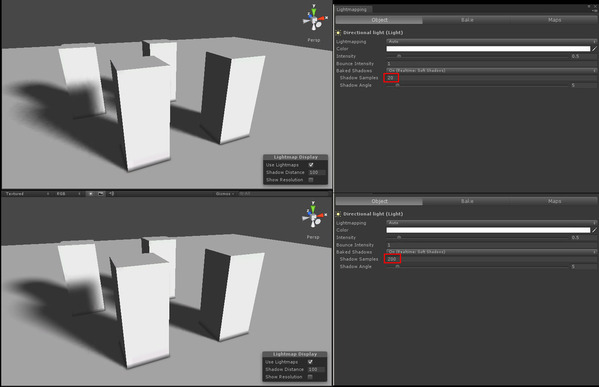599x387 pixels.
Task: Click light icon beside top Directional light title
Action: [338, 33]
